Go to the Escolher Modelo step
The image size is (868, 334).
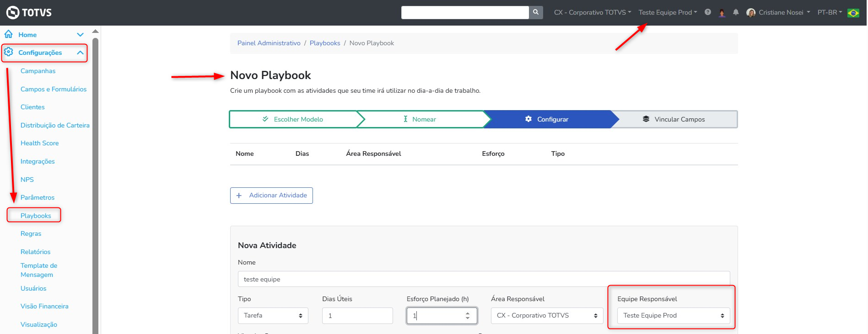click(293, 119)
